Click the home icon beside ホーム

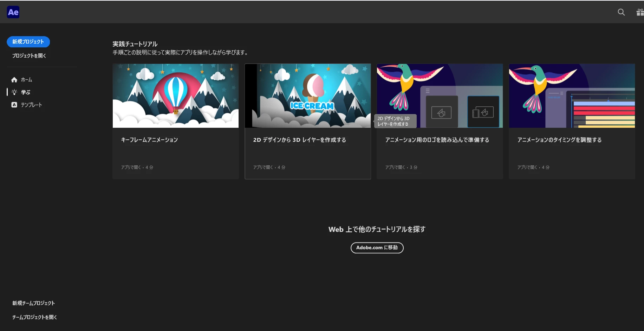click(14, 80)
